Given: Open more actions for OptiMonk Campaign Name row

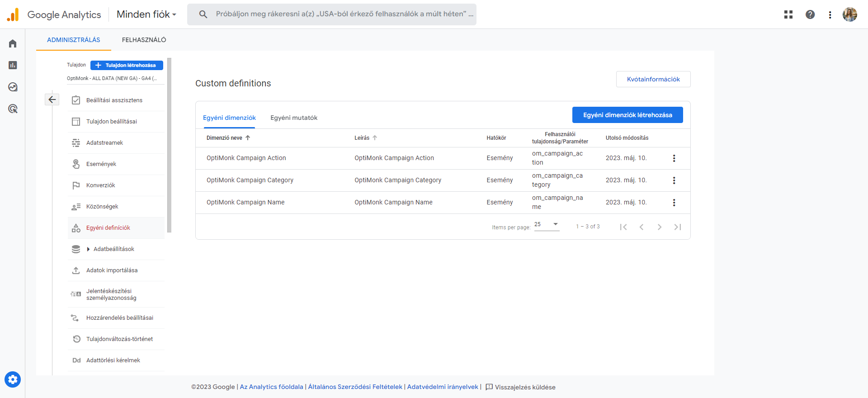Looking at the screenshot, I should coord(674,203).
